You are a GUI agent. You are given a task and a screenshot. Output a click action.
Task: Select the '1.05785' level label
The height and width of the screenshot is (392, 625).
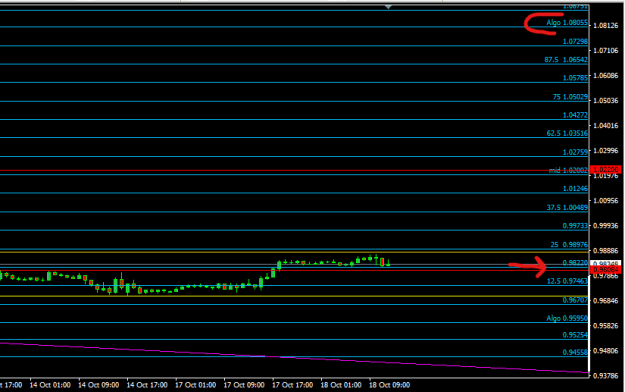click(575, 78)
